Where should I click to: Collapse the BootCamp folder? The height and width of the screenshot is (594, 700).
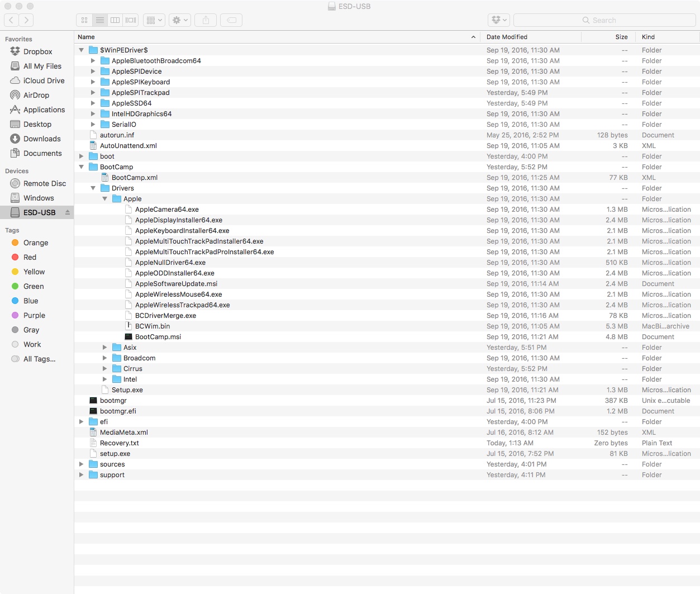click(82, 167)
